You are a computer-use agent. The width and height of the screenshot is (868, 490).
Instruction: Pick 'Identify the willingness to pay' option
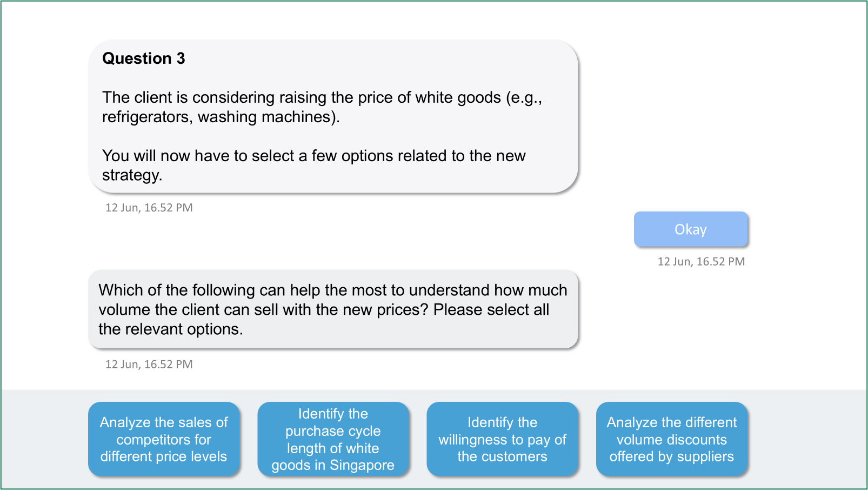click(502, 439)
